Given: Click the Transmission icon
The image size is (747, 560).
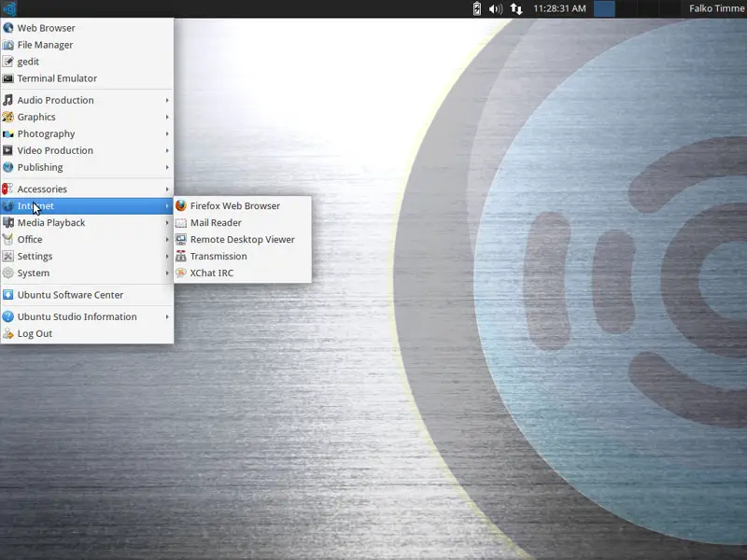Looking at the screenshot, I should point(181,256).
